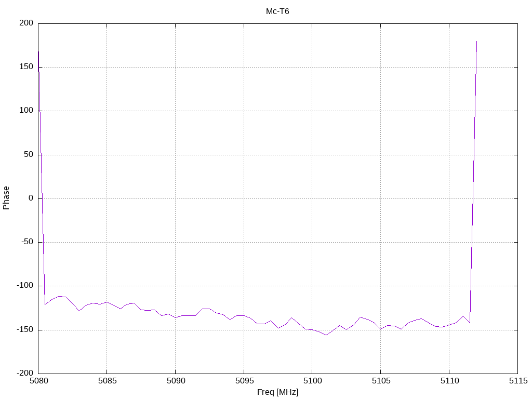Click the 0 tick label on y-axis

click(31, 198)
